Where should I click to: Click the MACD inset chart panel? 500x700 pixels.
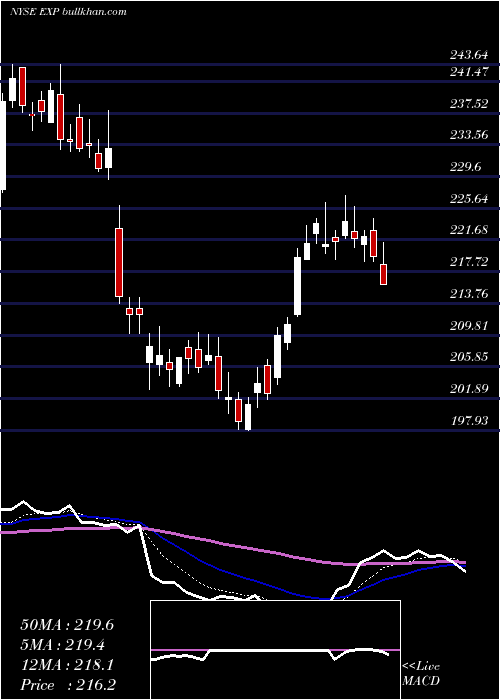coord(275,650)
